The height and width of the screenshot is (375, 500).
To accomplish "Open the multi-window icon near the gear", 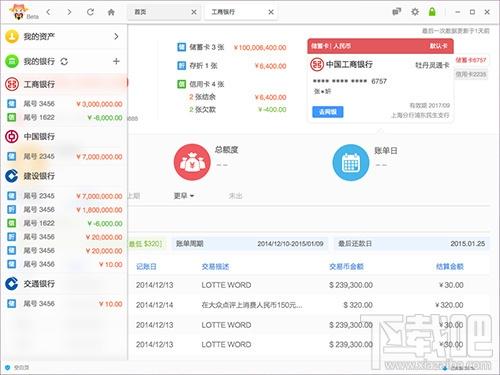I will (x=396, y=12).
